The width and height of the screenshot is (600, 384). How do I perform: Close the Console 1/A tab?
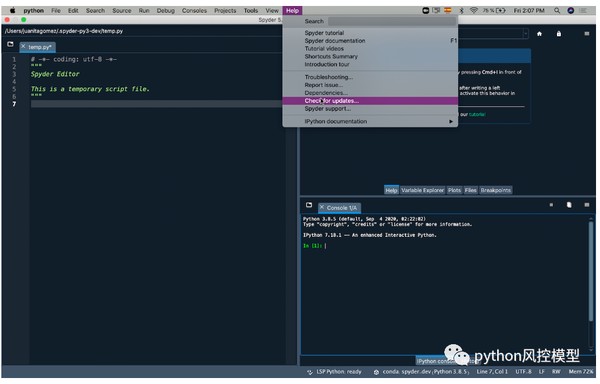coord(322,207)
